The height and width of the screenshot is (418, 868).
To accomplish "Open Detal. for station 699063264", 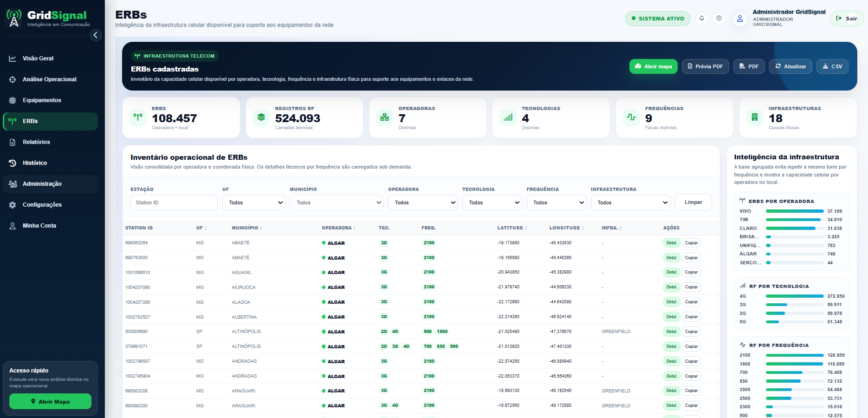I will tap(672, 243).
